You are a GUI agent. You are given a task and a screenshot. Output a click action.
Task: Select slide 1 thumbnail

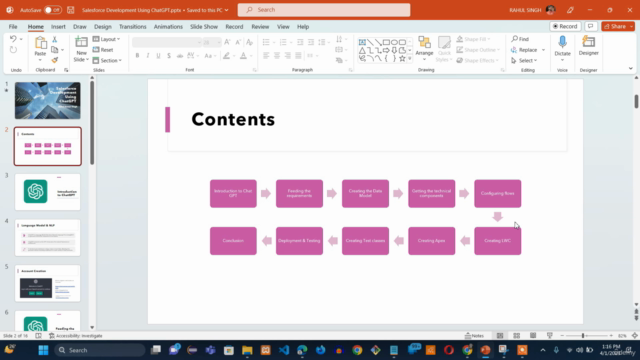pyautogui.click(x=48, y=100)
